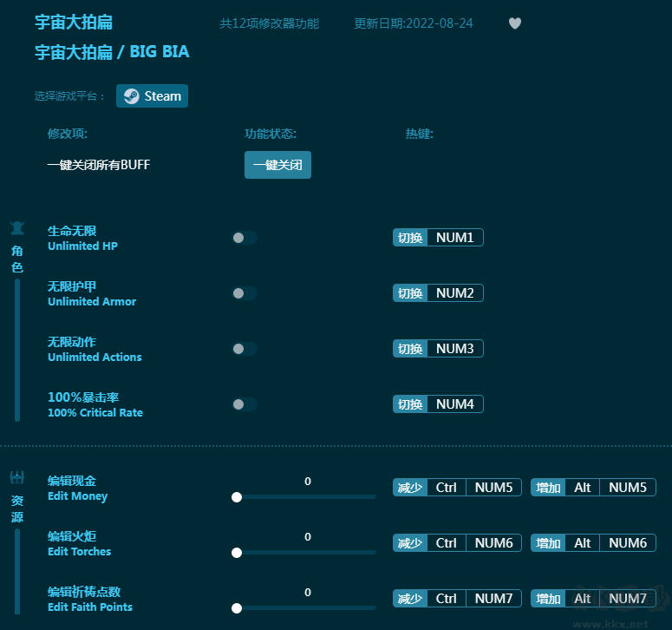Click the 更新日期:2022-08-24 text
Image resolution: width=672 pixels, height=630 pixels.
[413, 23]
